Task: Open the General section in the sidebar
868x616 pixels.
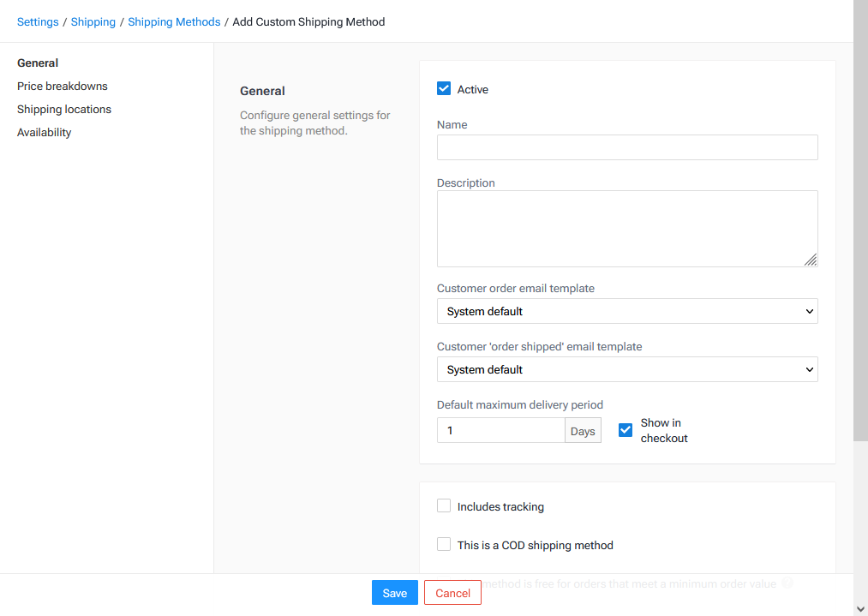Action: click(x=38, y=63)
